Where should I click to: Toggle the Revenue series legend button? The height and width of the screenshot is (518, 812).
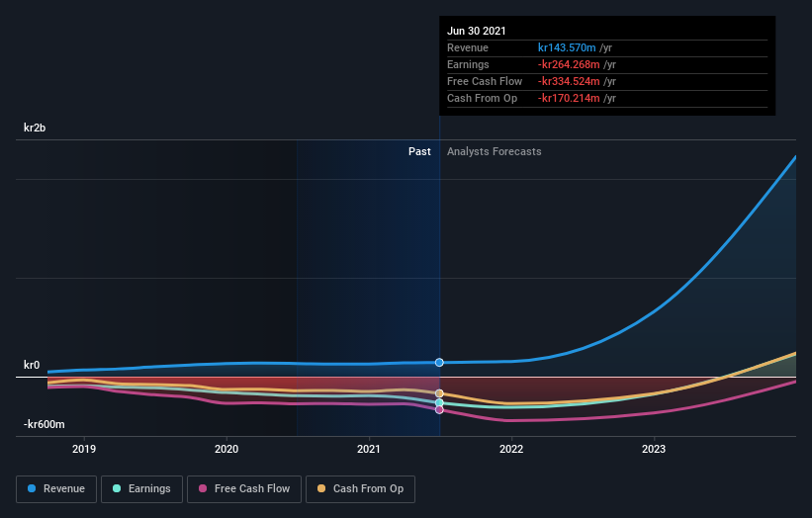(56, 489)
